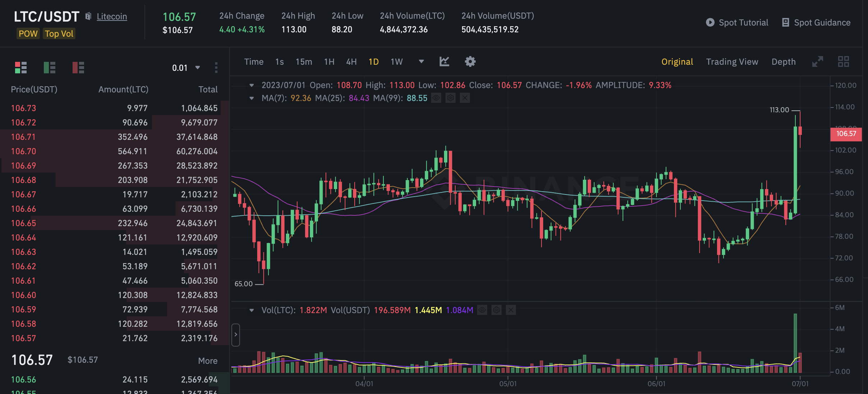Open order book more options menu
This screenshot has width=868, height=394.
pos(216,68)
